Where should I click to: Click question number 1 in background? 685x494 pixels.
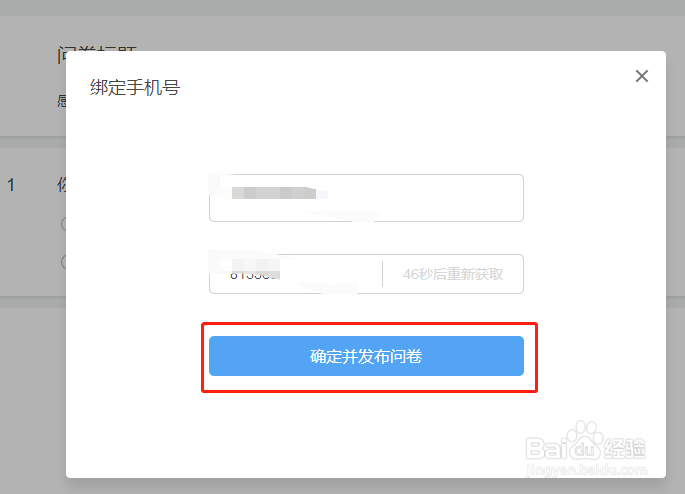[x=11, y=185]
